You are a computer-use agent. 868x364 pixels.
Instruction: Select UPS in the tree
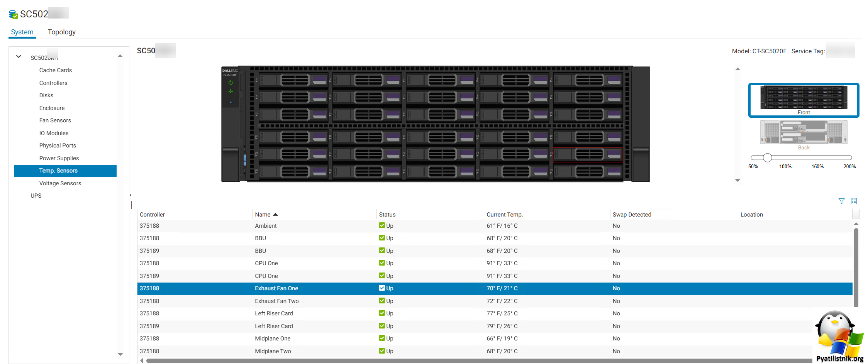[x=36, y=196]
